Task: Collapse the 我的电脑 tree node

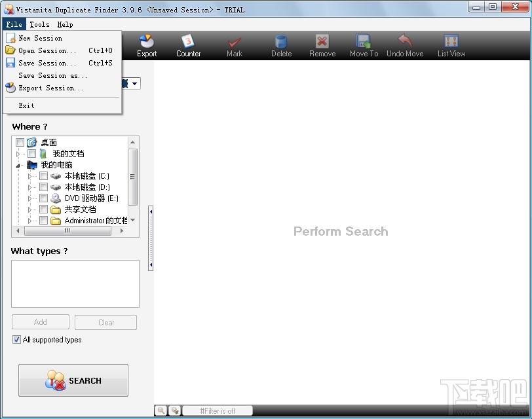Action: coord(18,166)
